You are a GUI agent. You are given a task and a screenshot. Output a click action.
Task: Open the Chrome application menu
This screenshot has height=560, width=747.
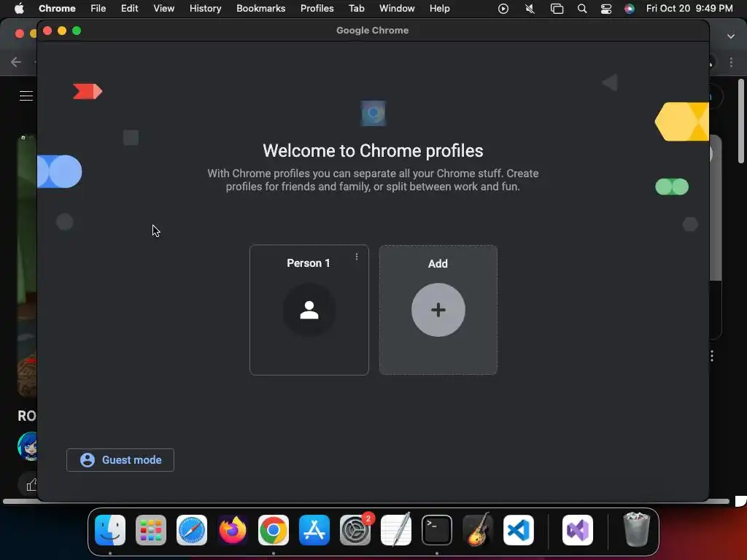point(57,8)
